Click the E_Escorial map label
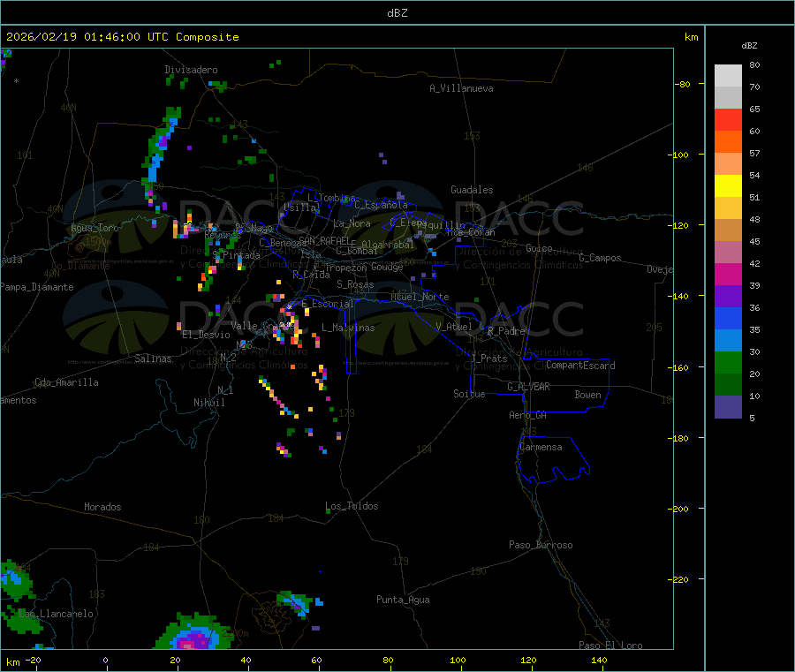This screenshot has height=672, width=795. [327, 304]
